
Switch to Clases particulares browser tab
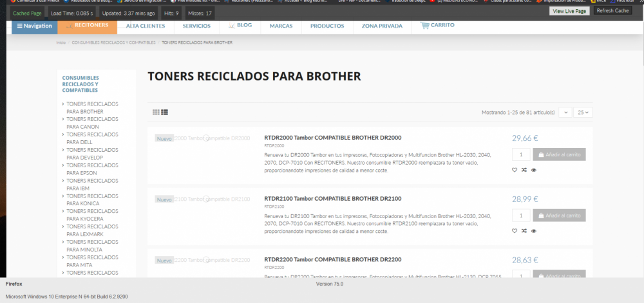tap(507, 1)
